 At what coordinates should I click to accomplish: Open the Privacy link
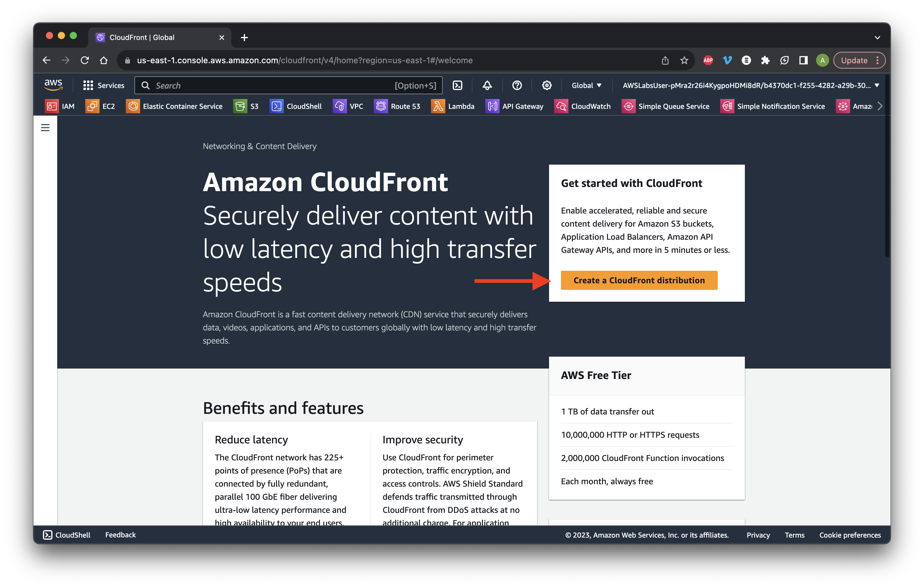pos(758,535)
